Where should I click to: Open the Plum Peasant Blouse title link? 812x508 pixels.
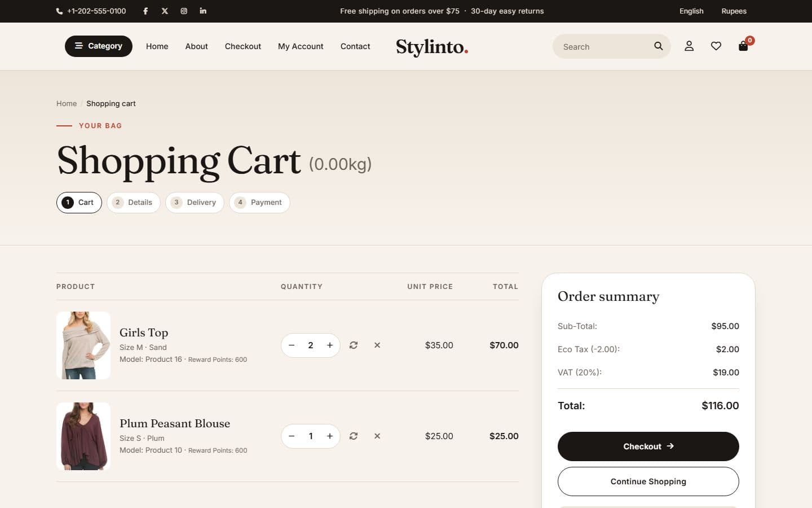click(x=175, y=423)
